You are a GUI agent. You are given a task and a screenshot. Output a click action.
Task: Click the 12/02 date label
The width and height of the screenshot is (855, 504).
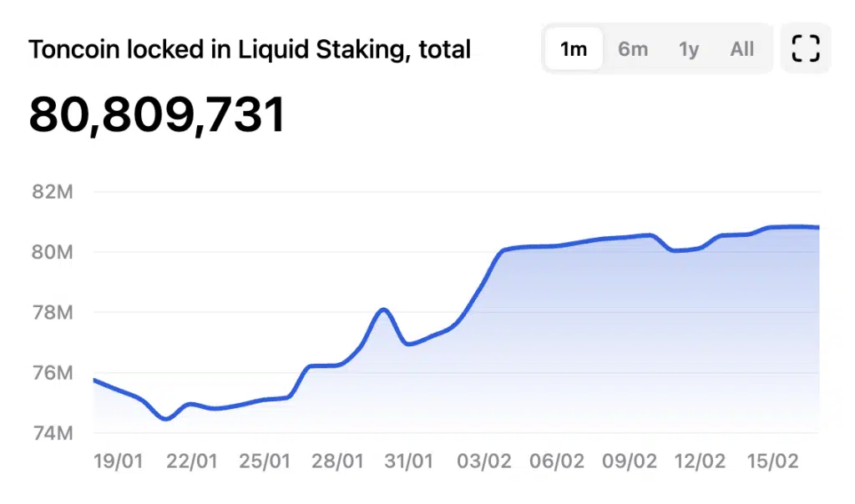[x=701, y=461]
